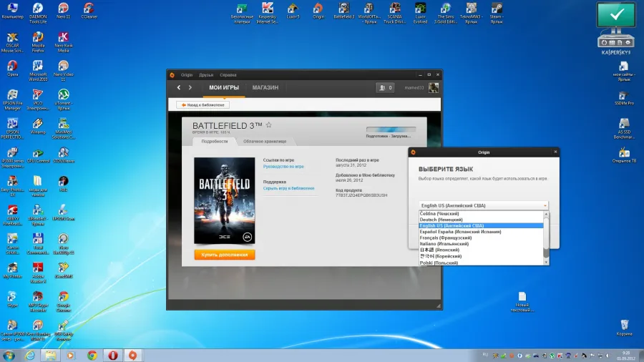The width and height of the screenshot is (644, 362).
Task: Launch uTorrent from the desktop shortcut
Action: [x=63, y=99]
